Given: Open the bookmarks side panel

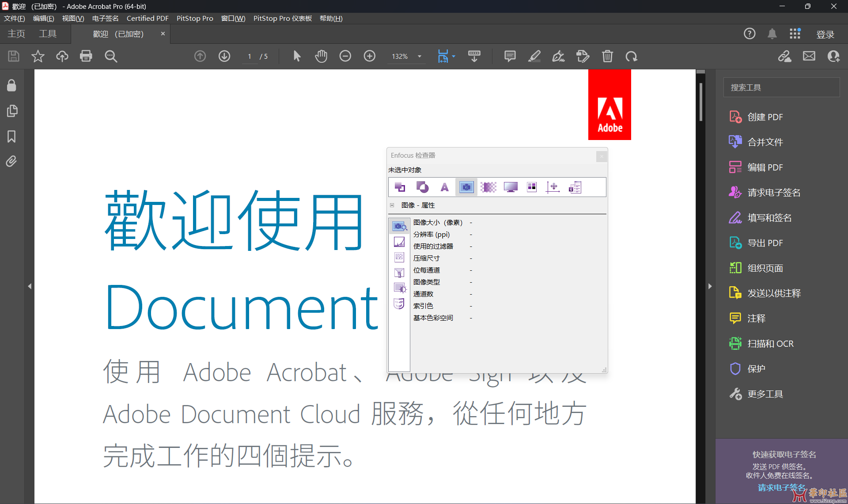Looking at the screenshot, I should click(x=11, y=136).
